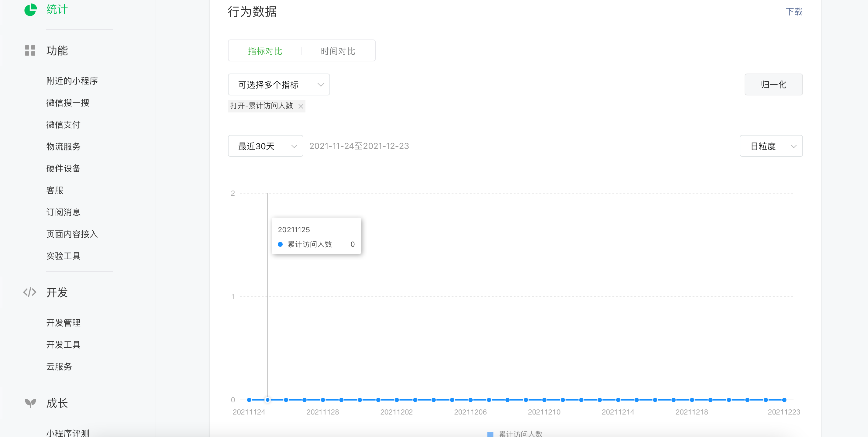Click the last data point for 20211223
This screenshot has width=868, height=437.
pyautogui.click(x=784, y=400)
